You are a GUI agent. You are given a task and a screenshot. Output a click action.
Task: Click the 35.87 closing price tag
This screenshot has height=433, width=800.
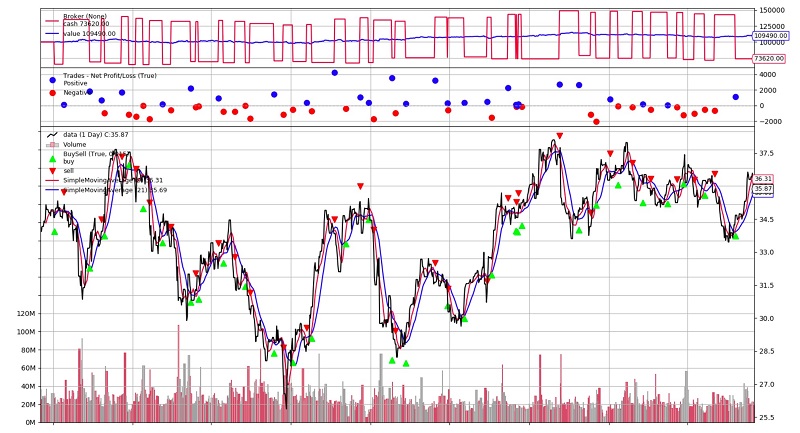coord(763,189)
